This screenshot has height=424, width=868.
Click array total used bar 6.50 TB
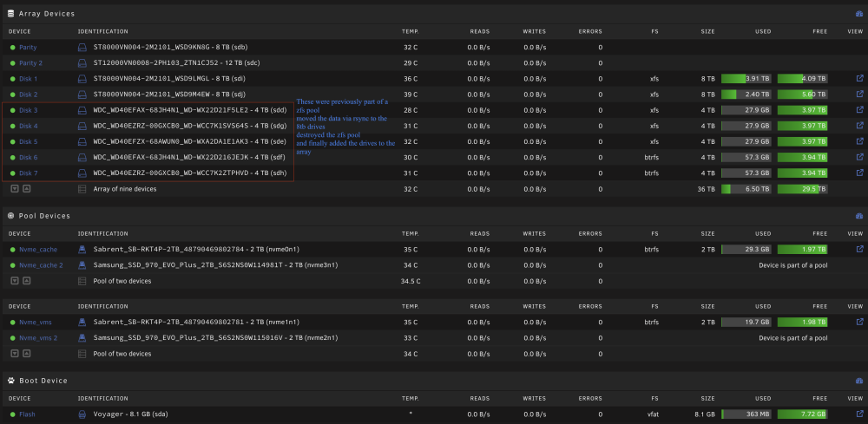pyautogui.click(x=746, y=189)
